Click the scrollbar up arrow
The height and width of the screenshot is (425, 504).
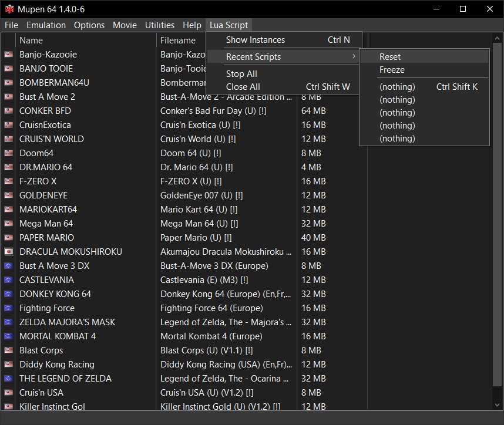(x=498, y=38)
